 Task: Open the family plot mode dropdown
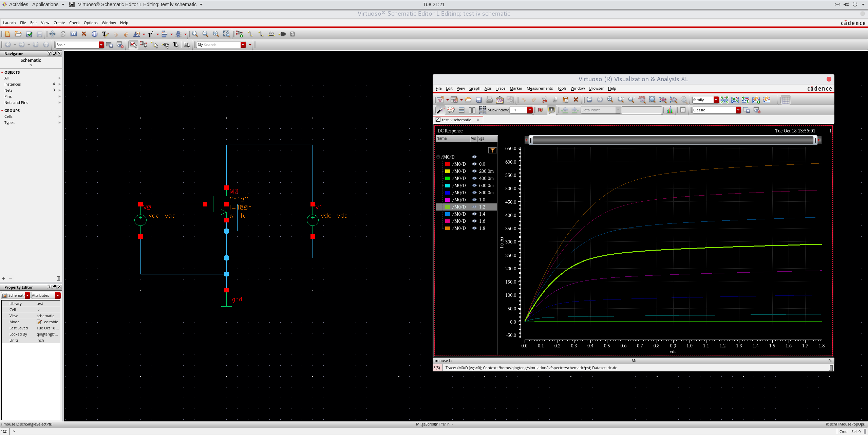[x=716, y=100]
